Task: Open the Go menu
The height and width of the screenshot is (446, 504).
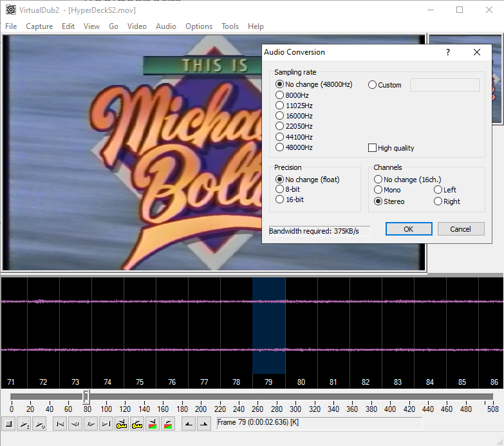Action: click(x=113, y=26)
